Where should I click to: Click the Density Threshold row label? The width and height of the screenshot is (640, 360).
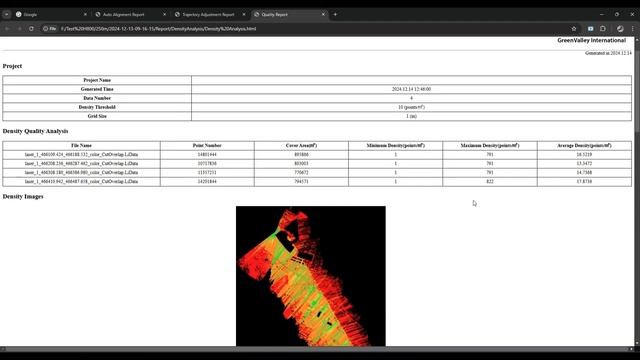click(x=97, y=107)
